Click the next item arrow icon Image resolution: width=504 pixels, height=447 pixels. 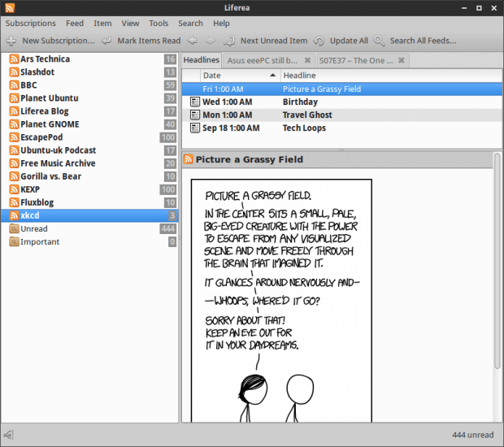click(x=211, y=41)
